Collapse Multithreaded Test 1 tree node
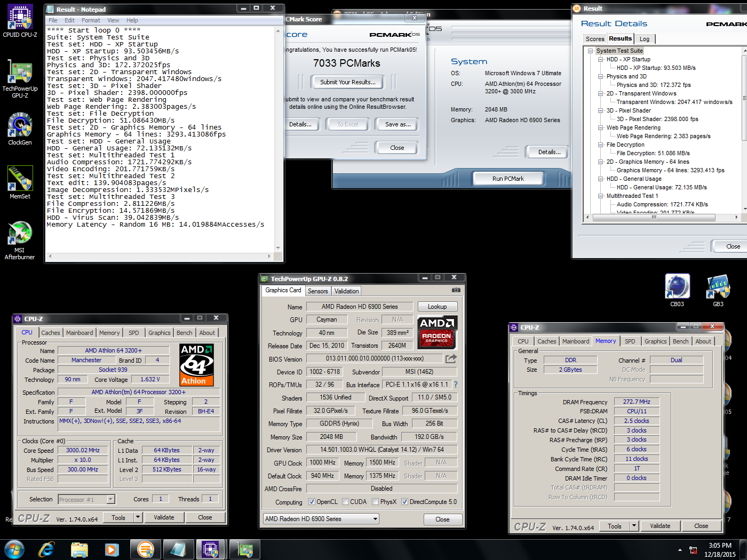747x560 pixels. (600, 196)
